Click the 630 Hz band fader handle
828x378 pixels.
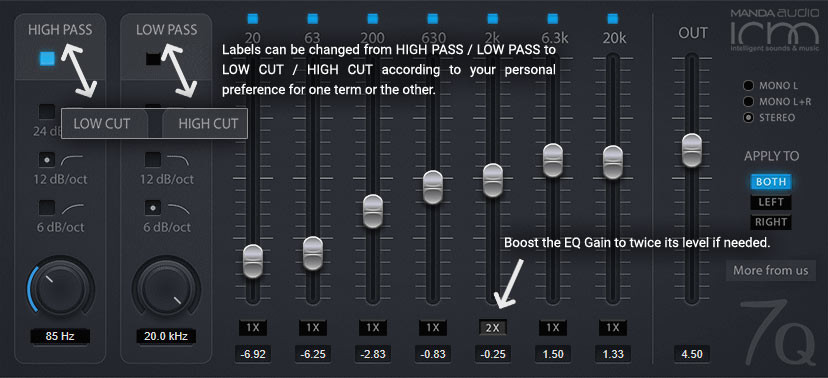(x=432, y=187)
